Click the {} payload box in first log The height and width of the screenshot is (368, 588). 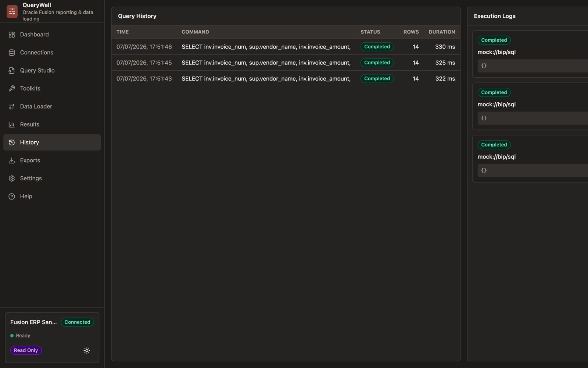pyautogui.click(x=533, y=66)
